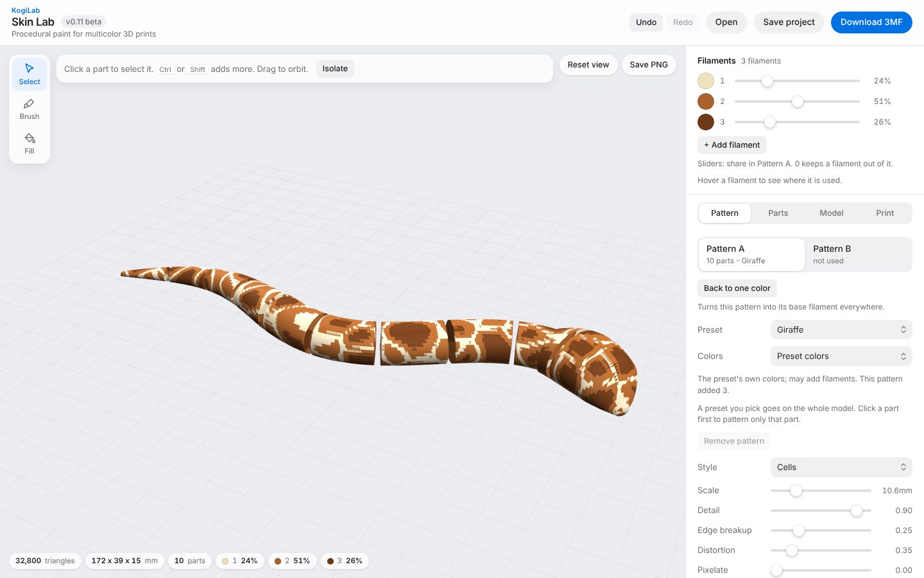
Task: Click Save project
Action: (x=789, y=22)
